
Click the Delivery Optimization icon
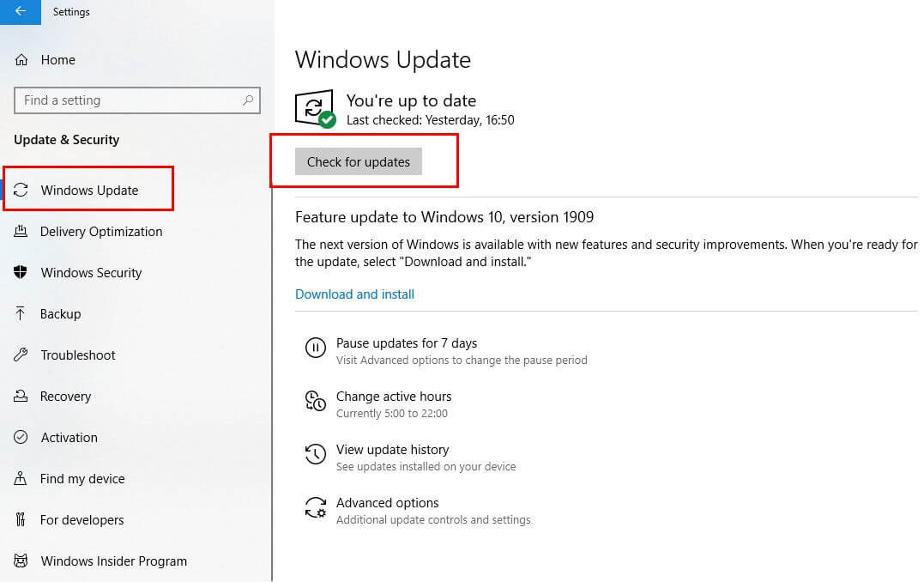pyautogui.click(x=23, y=231)
